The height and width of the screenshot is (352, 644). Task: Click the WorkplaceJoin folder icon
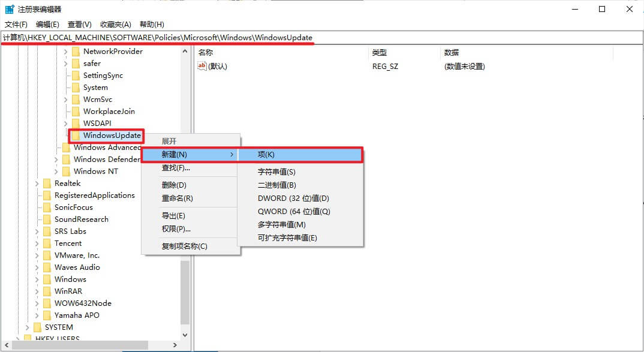(76, 112)
